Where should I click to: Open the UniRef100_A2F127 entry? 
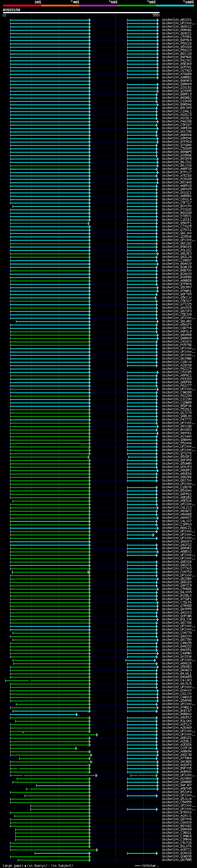tap(176, 725)
